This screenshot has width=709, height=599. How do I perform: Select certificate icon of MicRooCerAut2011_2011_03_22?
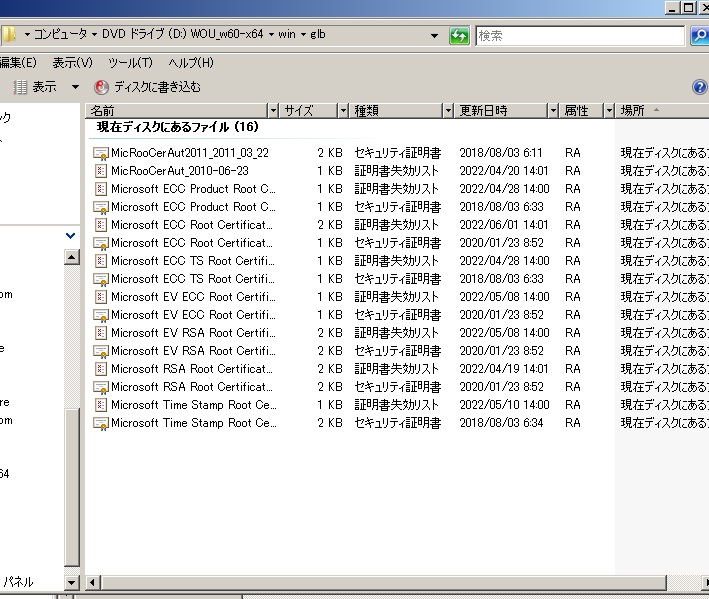point(100,153)
